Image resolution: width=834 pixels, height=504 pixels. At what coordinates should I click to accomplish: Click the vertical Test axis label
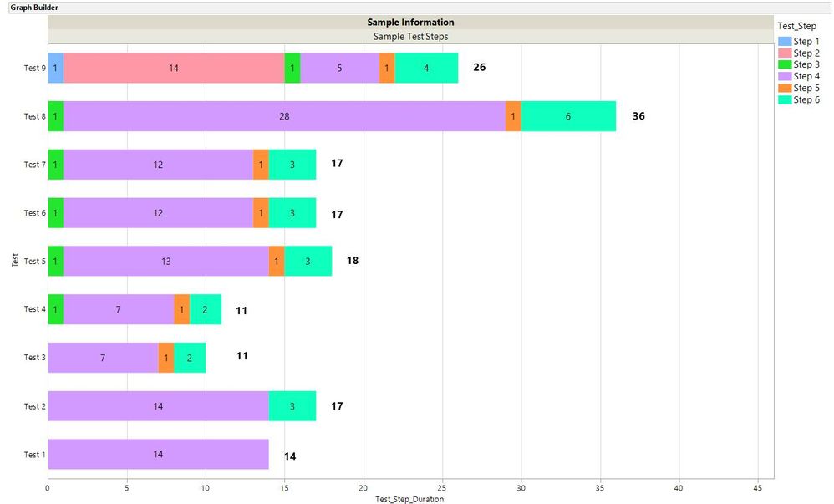coord(15,260)
